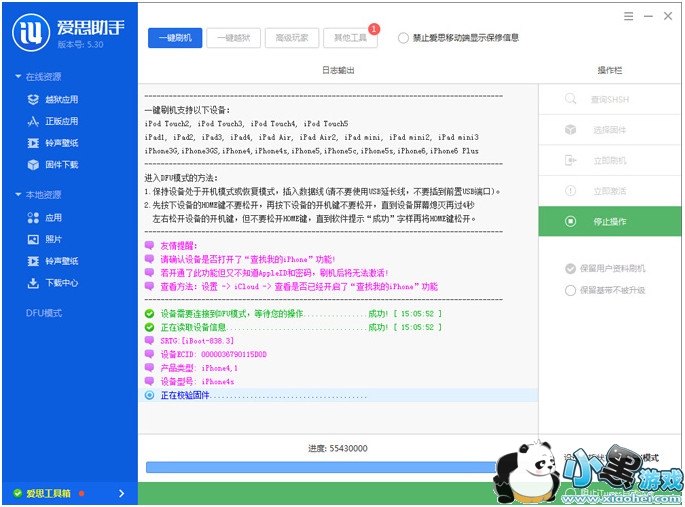Click the 日志输出 header

click(x=338, y=70)
